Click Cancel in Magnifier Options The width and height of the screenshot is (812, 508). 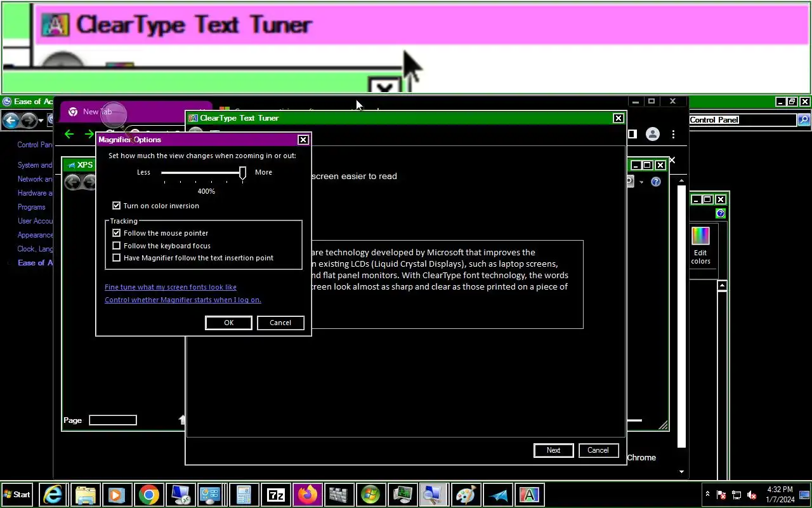280,323
